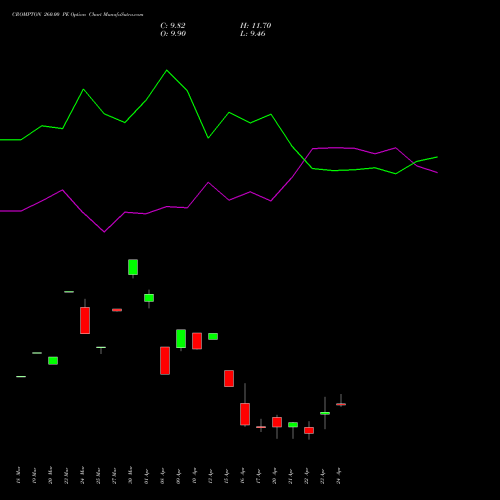Click the "19 Mar" date axis label

pyautogui.click(x=34, y=475)
